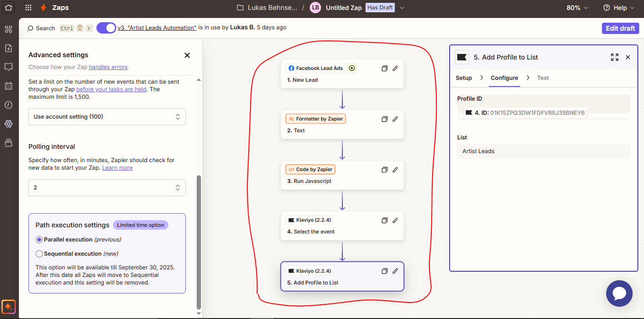Click the Untitled Zap title text
This screenshot has width=644, height=319.
344,8
